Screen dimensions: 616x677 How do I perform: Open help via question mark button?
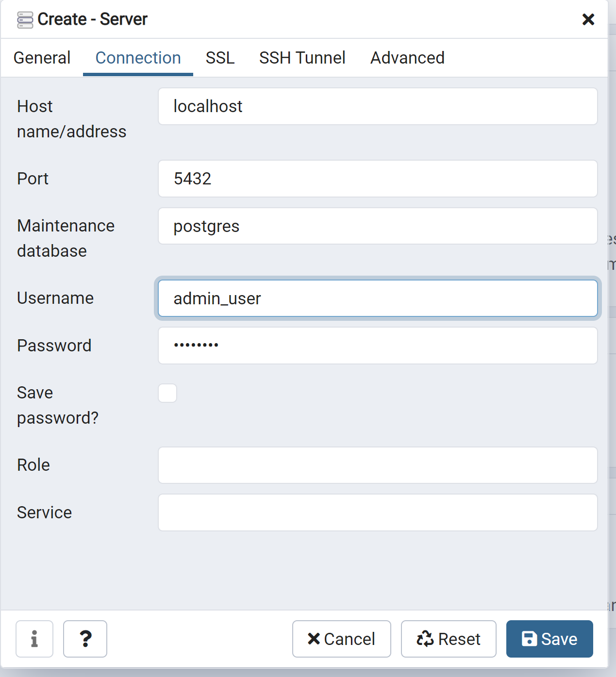pos(85,639)
